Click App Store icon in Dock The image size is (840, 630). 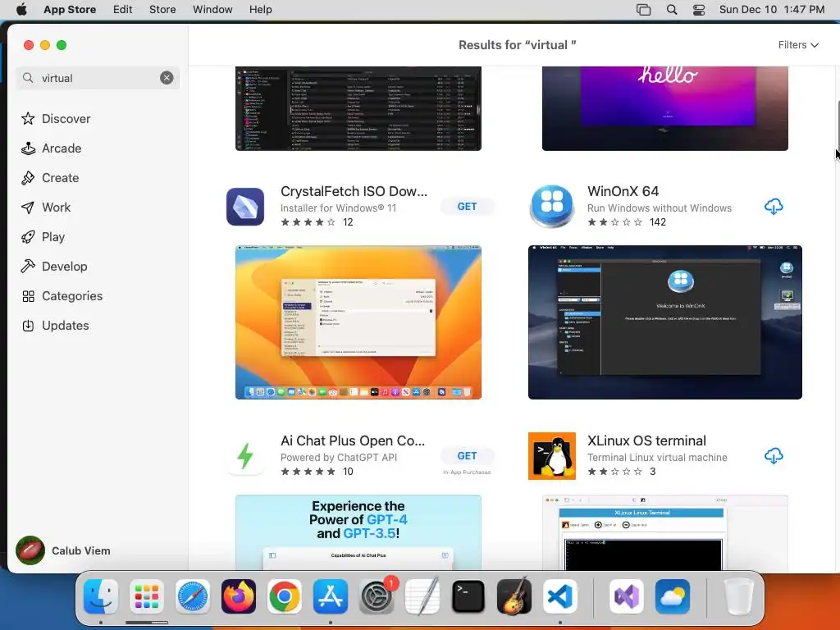coord(331,596)
